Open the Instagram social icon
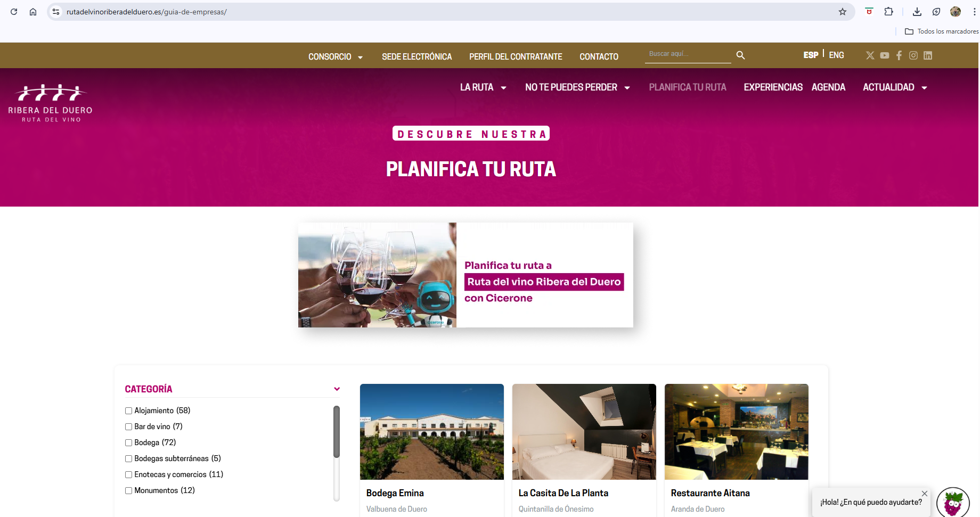This screenshot has height=517, width=980. tap(913, 55)
